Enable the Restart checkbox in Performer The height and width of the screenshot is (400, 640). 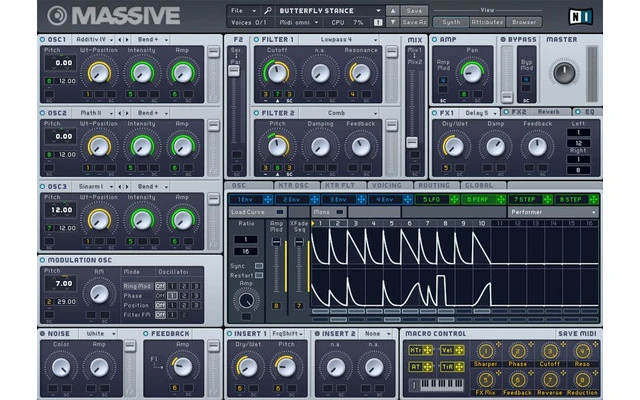click(259, 276)
